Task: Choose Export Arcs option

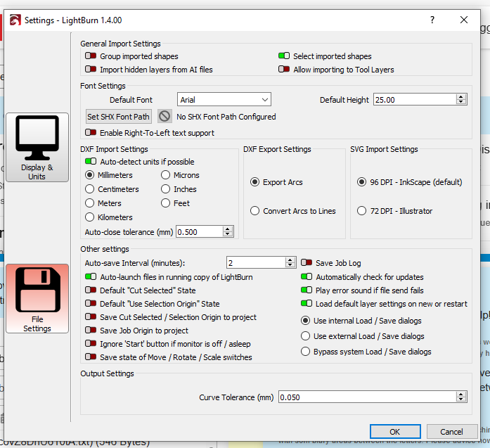Action: pos(255,182)
